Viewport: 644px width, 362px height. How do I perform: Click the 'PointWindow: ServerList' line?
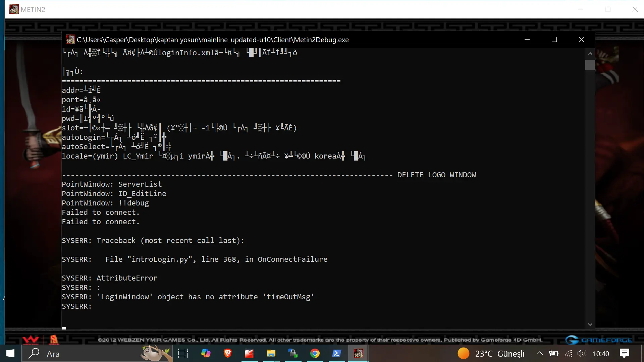[x=112, y=184]
